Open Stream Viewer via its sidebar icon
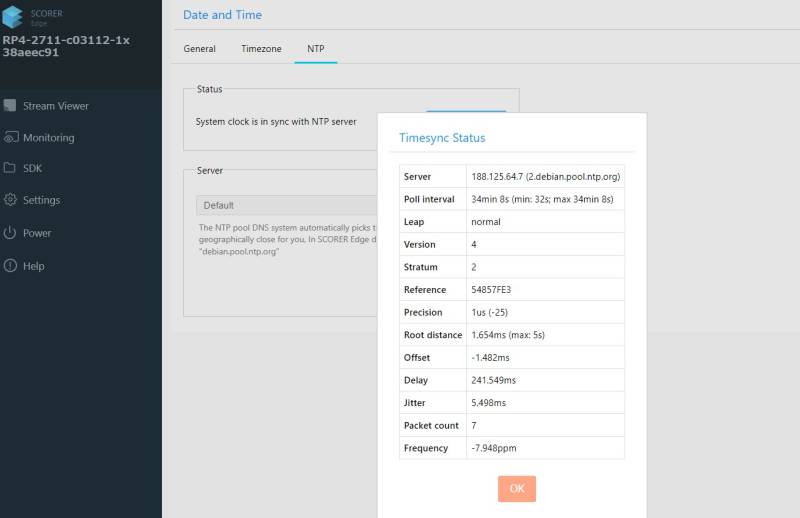800x518 pixels. (10, 106)
